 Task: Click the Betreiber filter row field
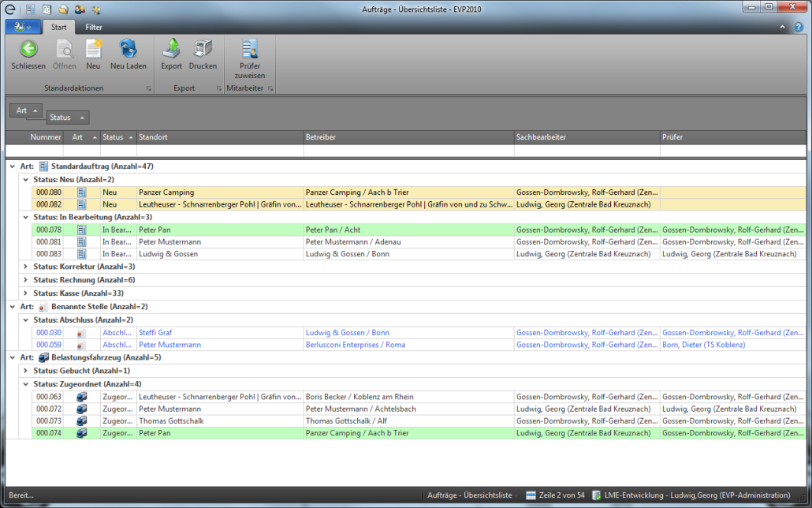(x=408, y=151)
